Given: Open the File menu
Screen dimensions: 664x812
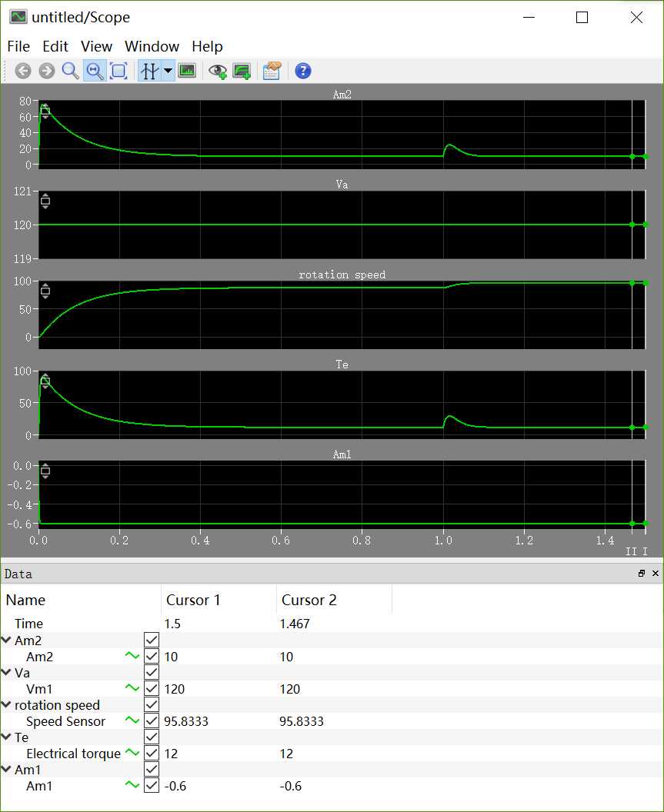Looking at the screenshot, I should 18,47.
